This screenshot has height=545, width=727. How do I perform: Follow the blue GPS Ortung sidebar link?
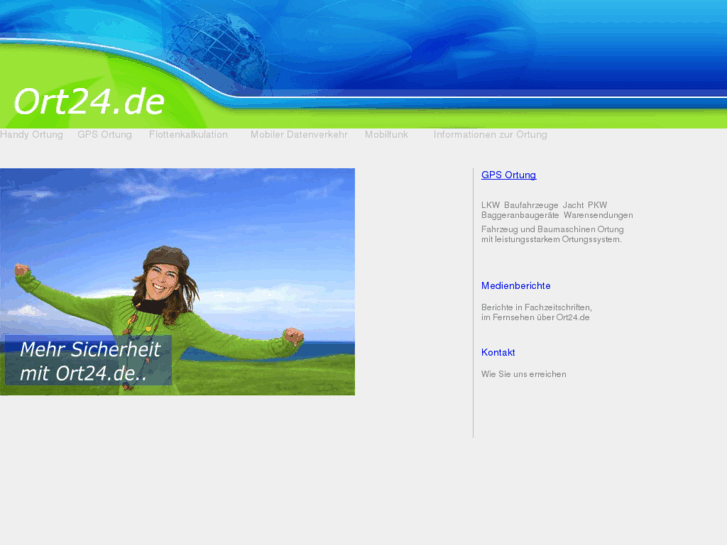click(x=509, y=175)
